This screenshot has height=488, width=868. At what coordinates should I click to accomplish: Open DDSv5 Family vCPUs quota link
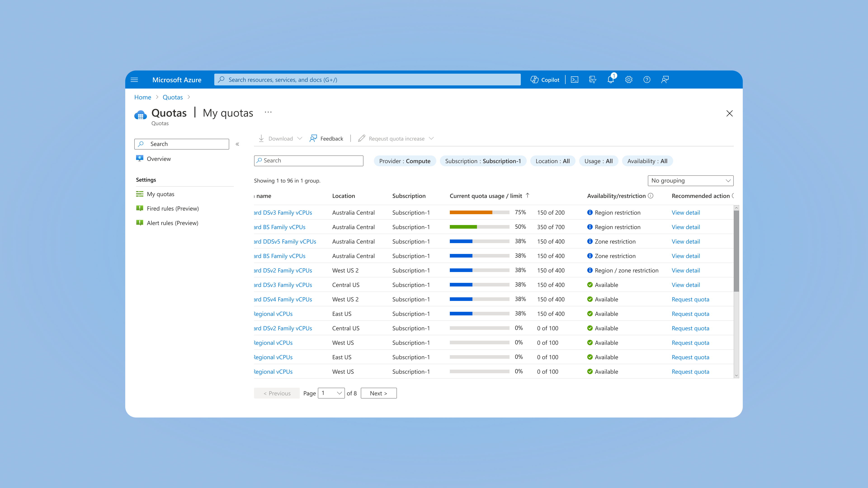click(285, 242)
